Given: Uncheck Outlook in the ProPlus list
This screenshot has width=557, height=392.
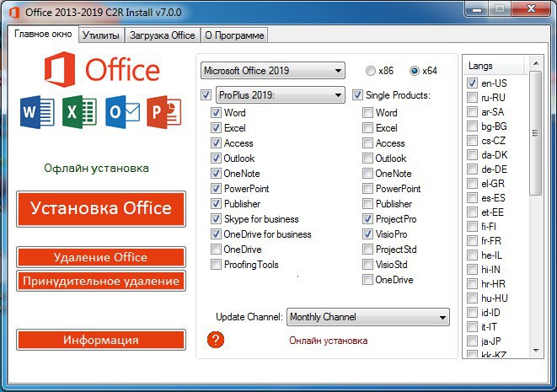Looking at the screenshot, I should point(216,158).
